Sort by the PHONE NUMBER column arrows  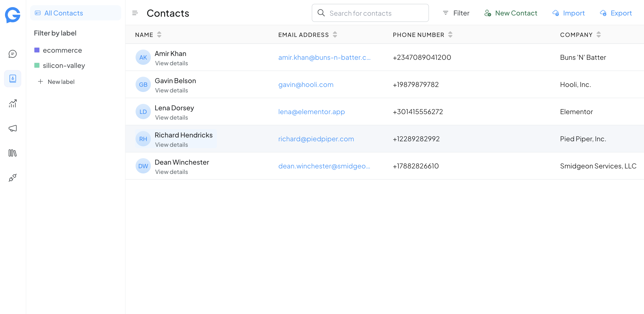pos(450,35)
